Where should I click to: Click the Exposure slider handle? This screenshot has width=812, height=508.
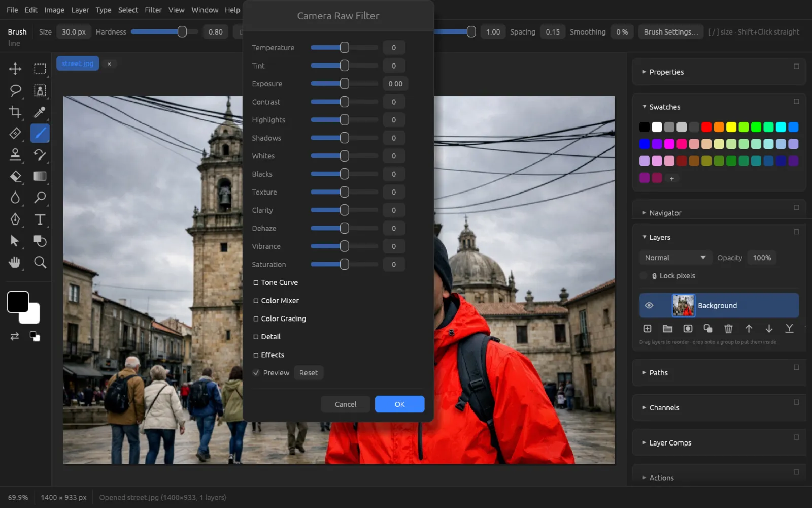click(344, 84)
